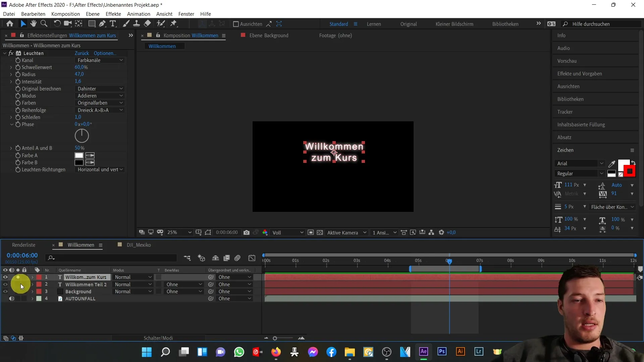The image size is (644, 362).
Task: Open the Fenster menu
Action: (186, 14)
